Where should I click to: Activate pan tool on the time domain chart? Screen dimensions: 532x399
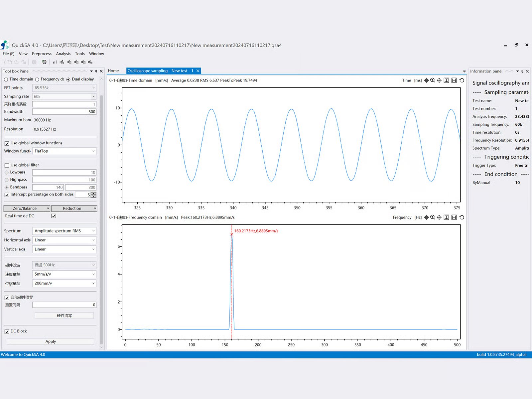pos(439,80)
